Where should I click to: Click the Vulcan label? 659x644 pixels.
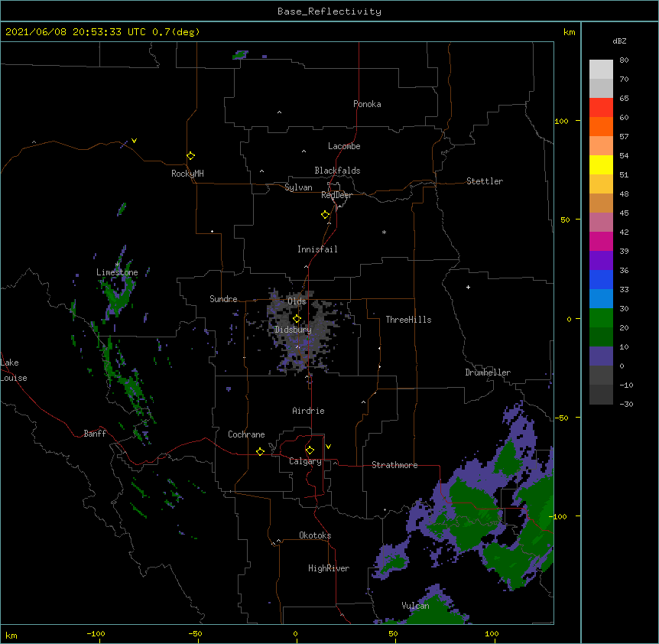pos(415,606)
